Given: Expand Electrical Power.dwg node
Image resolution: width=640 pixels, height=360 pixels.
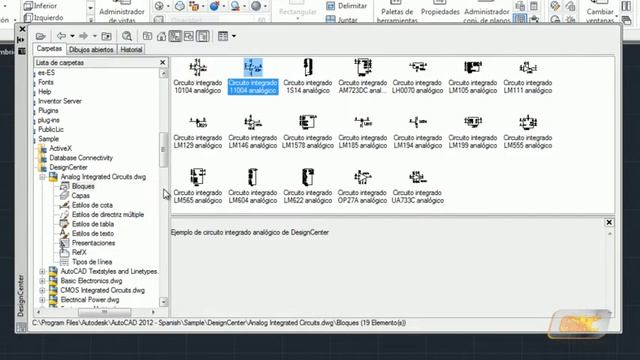Looking at the screenshot, I should 42,300.
